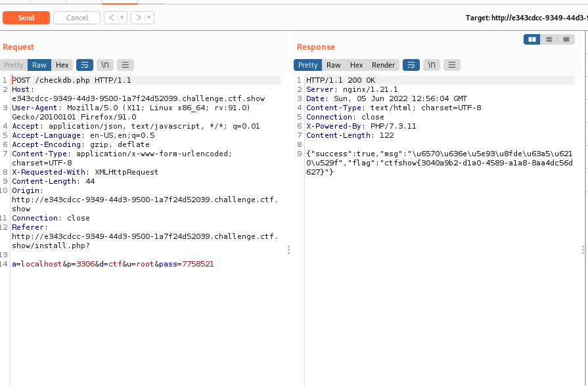This screenshot has height=386, width=588.
Task: Go back to previous request in history
Action: 112,18
